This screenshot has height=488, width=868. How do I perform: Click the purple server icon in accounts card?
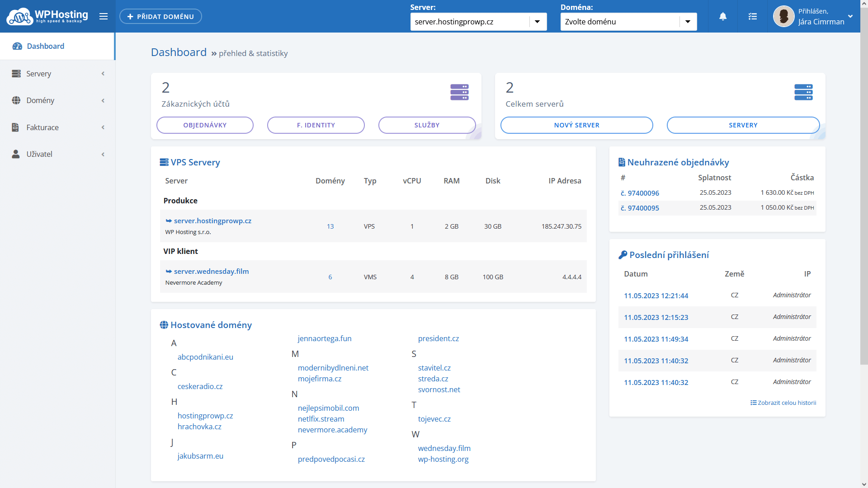click(x=459, y=92)
